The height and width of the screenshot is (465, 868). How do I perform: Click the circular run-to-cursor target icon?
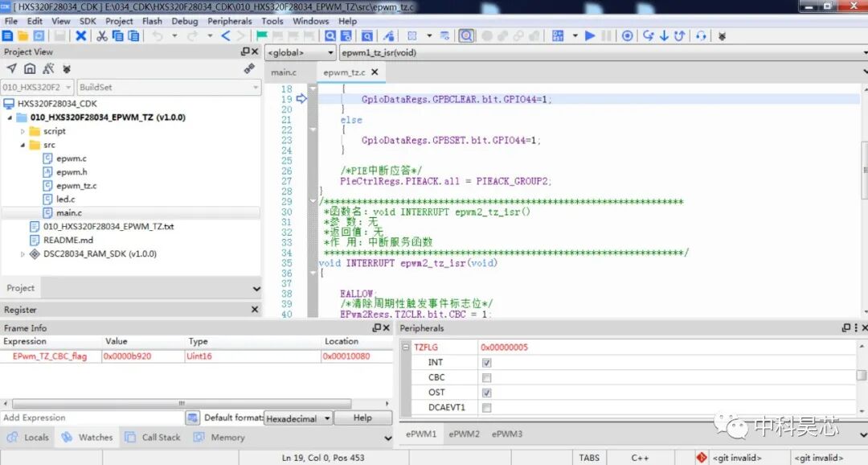(627, 36)
